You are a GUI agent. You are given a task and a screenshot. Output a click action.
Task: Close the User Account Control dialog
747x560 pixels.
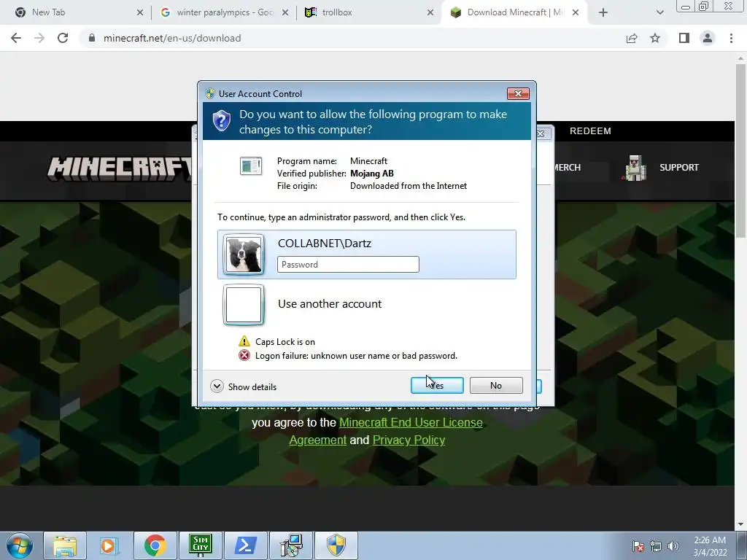click(x=518, y=93)
